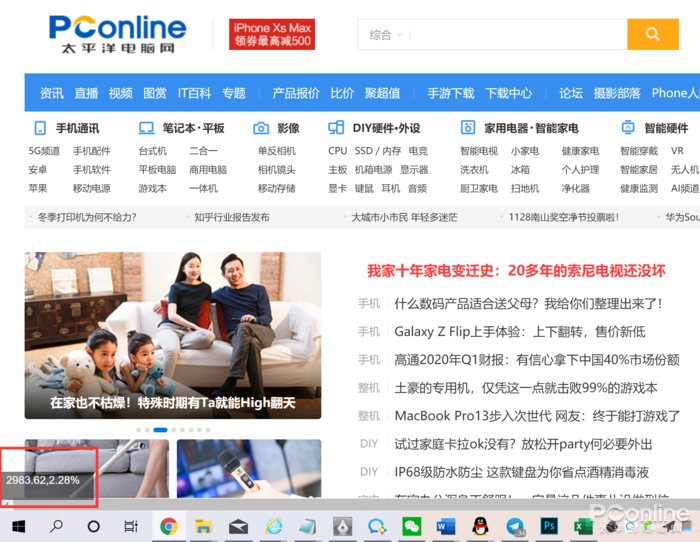Open the 知乎行业报告发布 headline

point(232,217)
